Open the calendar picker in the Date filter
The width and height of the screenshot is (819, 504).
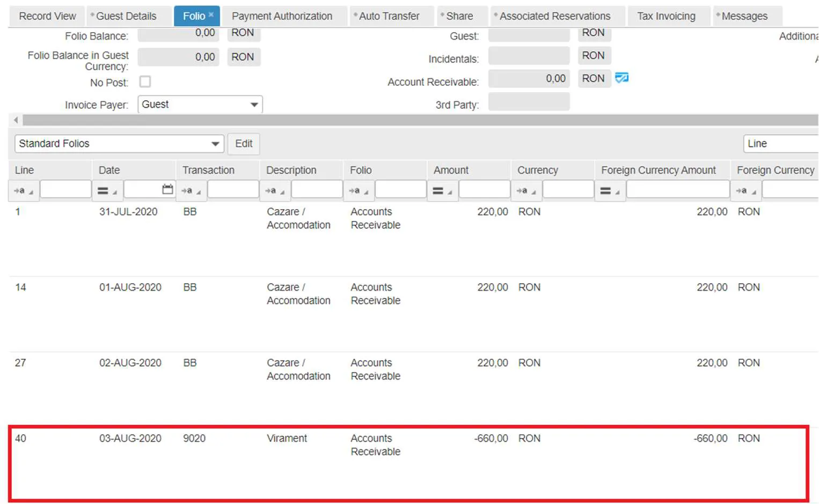point(167,189)
